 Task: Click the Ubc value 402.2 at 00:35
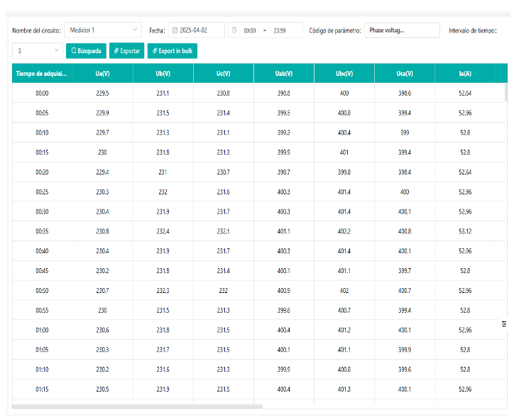pos(344,231)
